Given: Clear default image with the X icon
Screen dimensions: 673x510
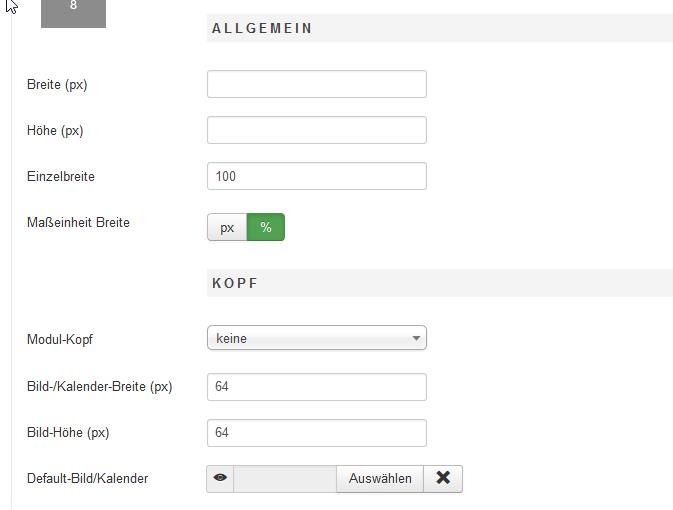Looking at the screenshot, I should (443, 478).
